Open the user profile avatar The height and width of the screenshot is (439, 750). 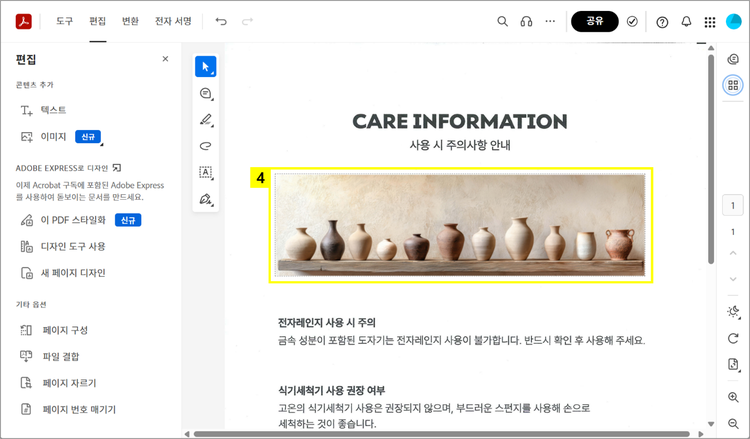pos(733,22)
